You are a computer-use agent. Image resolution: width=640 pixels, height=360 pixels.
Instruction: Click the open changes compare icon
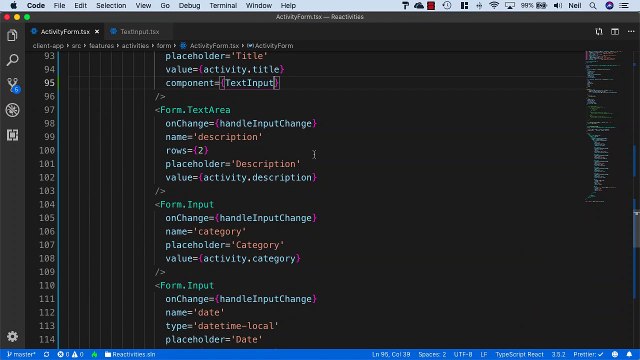point(599,31)
